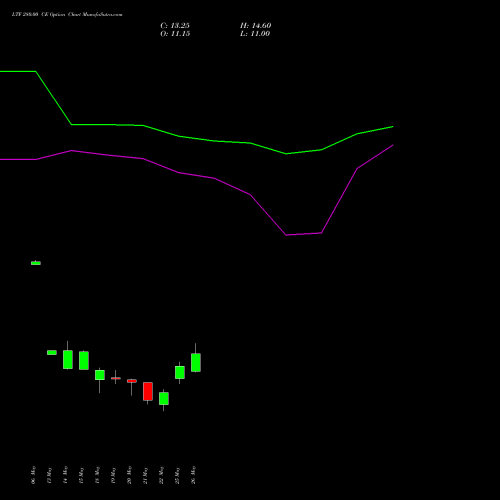The height and width of the screenshot is (500, 500).
Task: Click the 18 May date label
Action: 97,475
